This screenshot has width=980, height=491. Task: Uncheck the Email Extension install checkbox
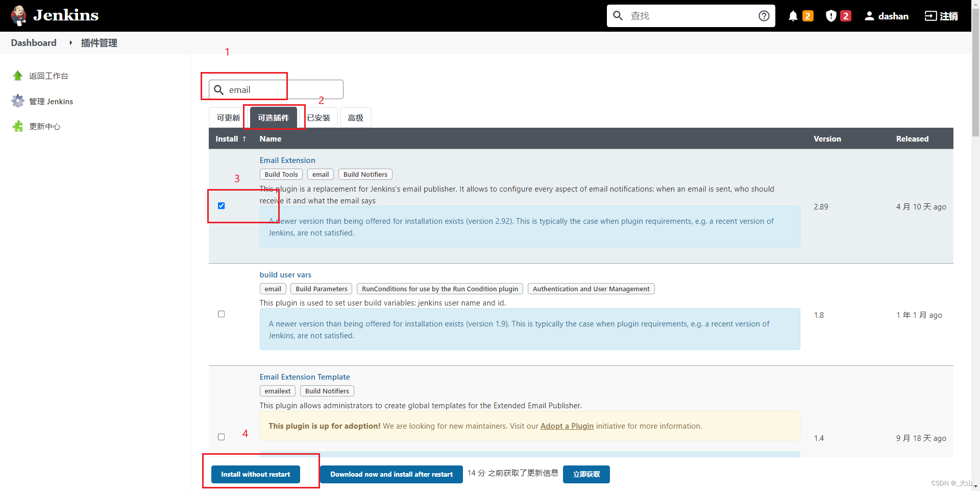tap(221, 206)
